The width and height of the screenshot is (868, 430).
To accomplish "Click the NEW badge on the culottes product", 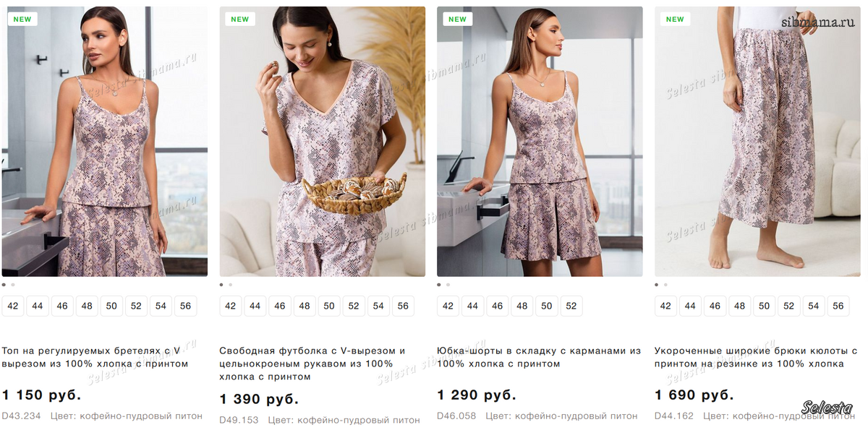I will (x=675, y=20).
